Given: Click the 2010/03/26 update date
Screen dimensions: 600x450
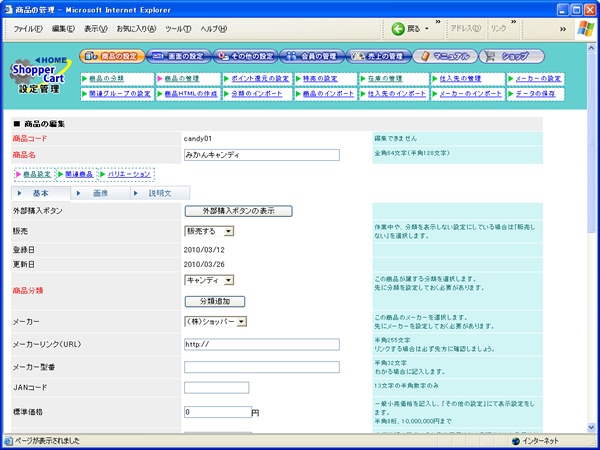Looking at the screenshot, I should click(204, 265).
